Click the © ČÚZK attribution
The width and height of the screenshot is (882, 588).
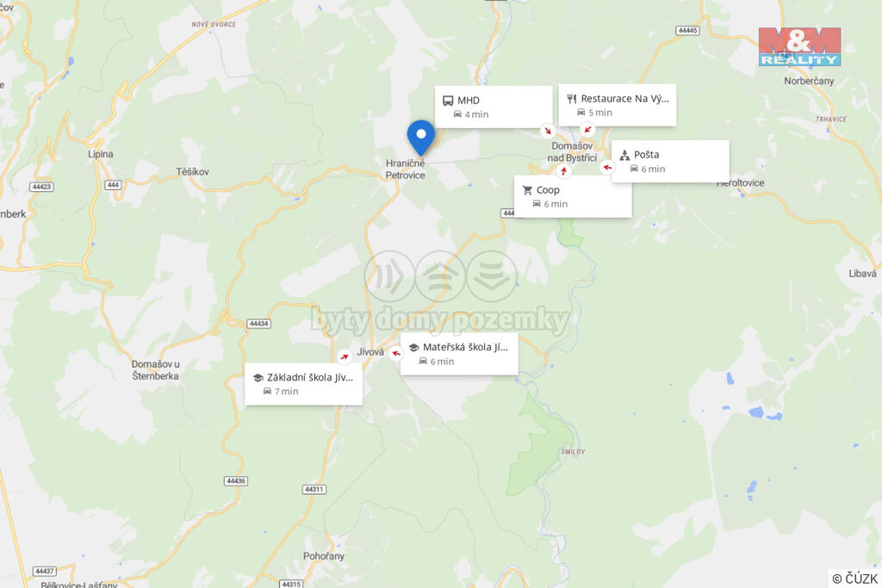[x=854, y=579]
